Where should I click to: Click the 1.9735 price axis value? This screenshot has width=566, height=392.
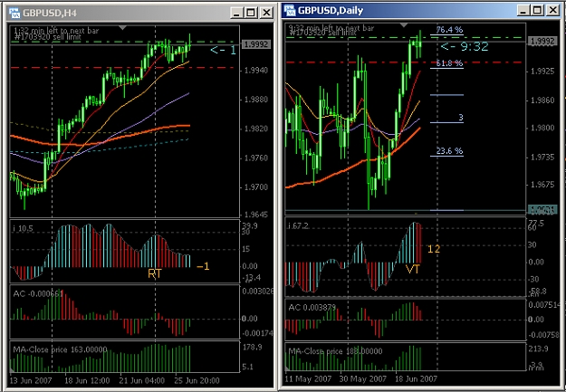tap(542, 157)
